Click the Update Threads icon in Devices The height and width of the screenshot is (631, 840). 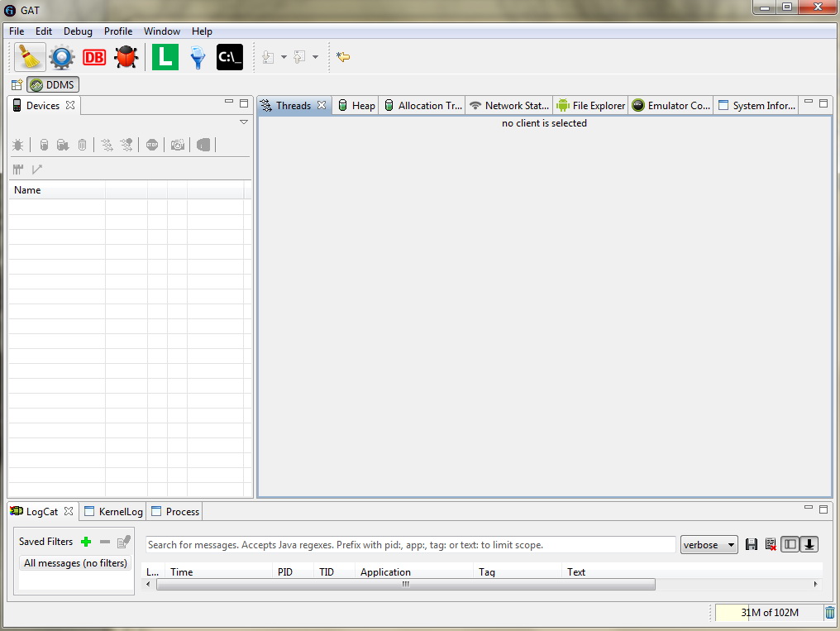pyautogui.click(x=107, y=145)
